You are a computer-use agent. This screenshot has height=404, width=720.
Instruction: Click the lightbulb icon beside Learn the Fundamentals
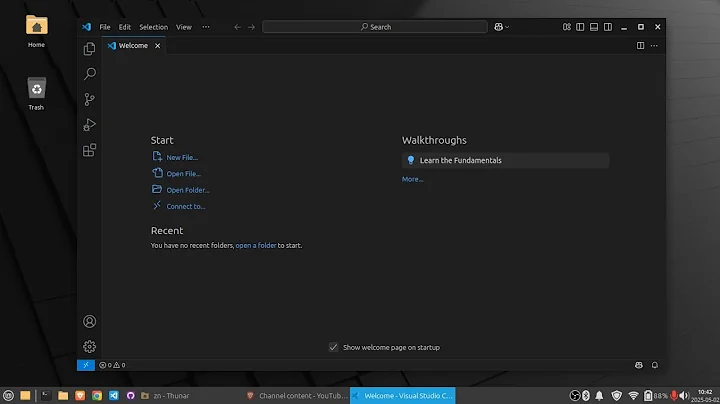click(411, 160)
